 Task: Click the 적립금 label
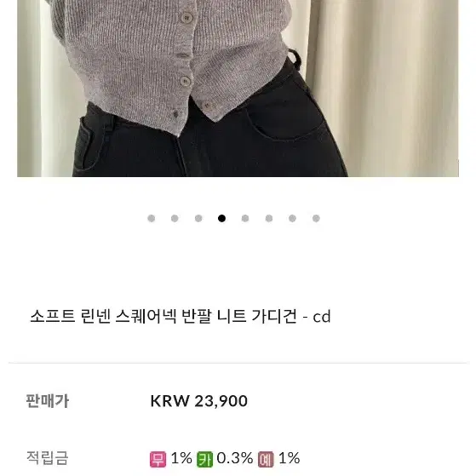tap(48, 458)
